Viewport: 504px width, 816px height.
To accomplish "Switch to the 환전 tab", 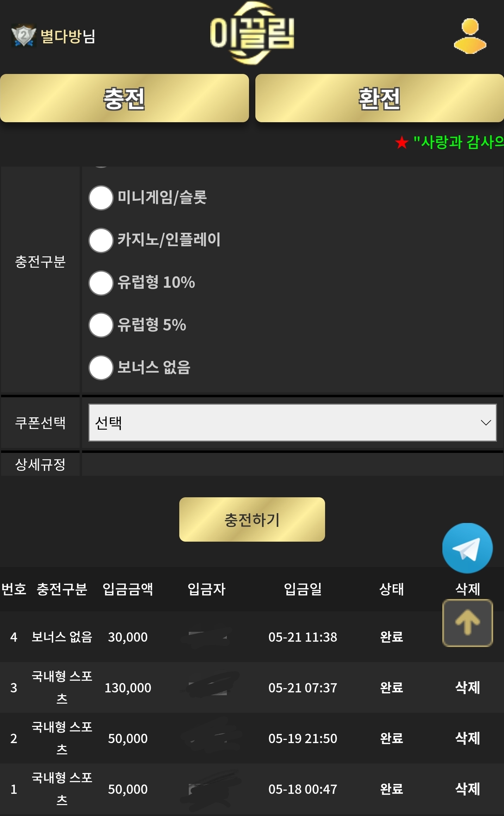I will (380, 98).
